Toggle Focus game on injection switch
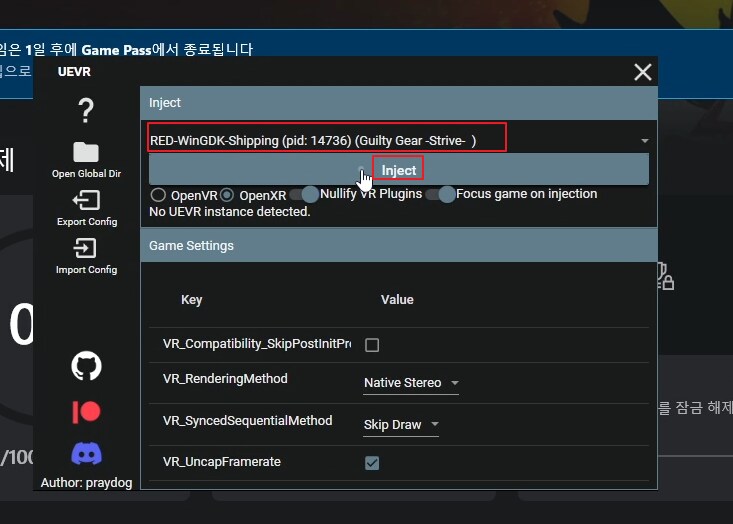The width and height of the screenshot is (733, 524). tap(440, 194)
